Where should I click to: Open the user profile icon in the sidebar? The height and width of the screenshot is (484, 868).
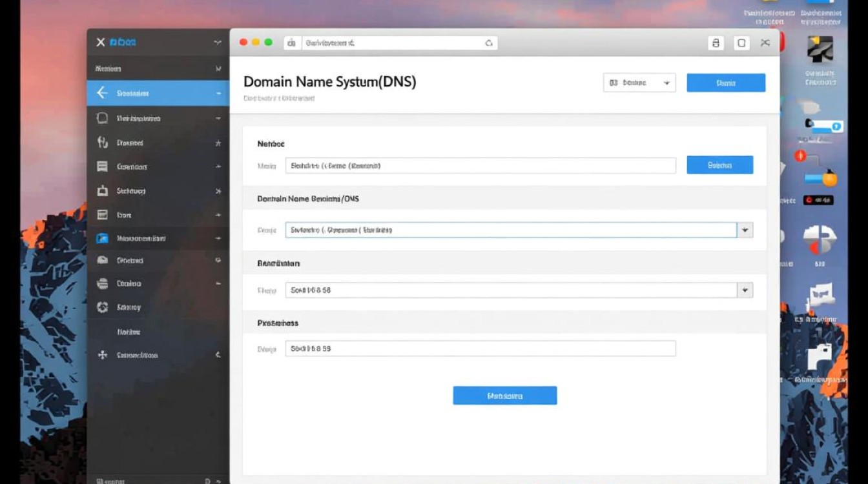click(103, 143)
